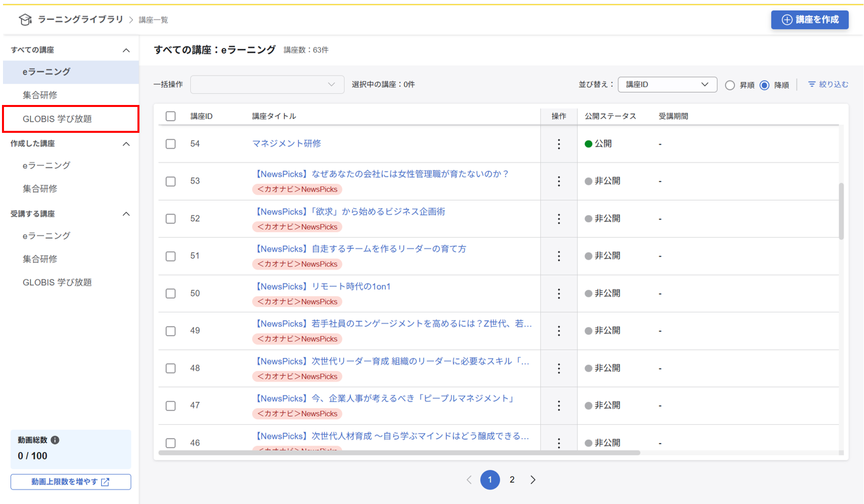Click the 動画上限数を増やす button
Image resolution: width=864 pixels, height=504 pixels.
70,482
